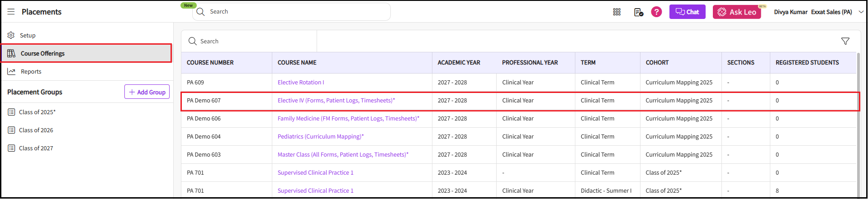The height and width of the screenshot is (199, 868).
Task: Select Course Offerings in sidebar
Action: point(43,53)
